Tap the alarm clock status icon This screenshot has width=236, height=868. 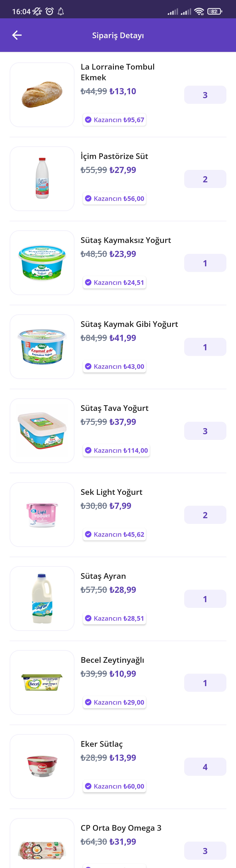50,12
